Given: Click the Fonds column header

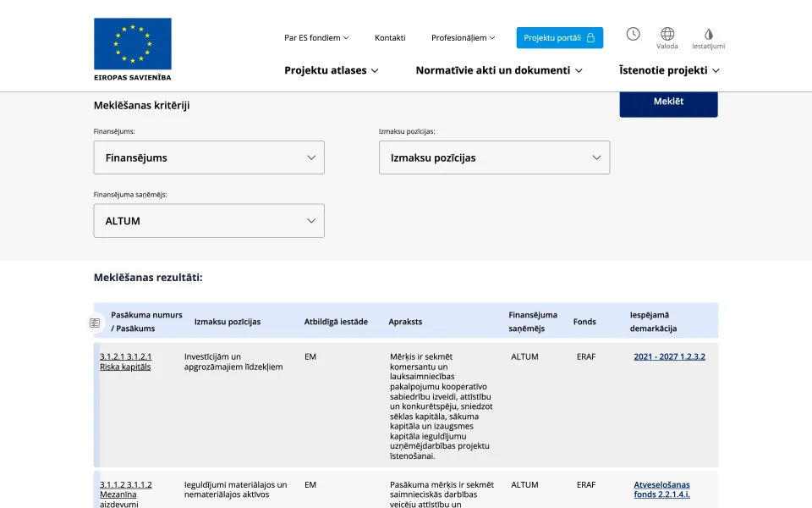Looking at the screenshot, I should [x=584, y=322].
